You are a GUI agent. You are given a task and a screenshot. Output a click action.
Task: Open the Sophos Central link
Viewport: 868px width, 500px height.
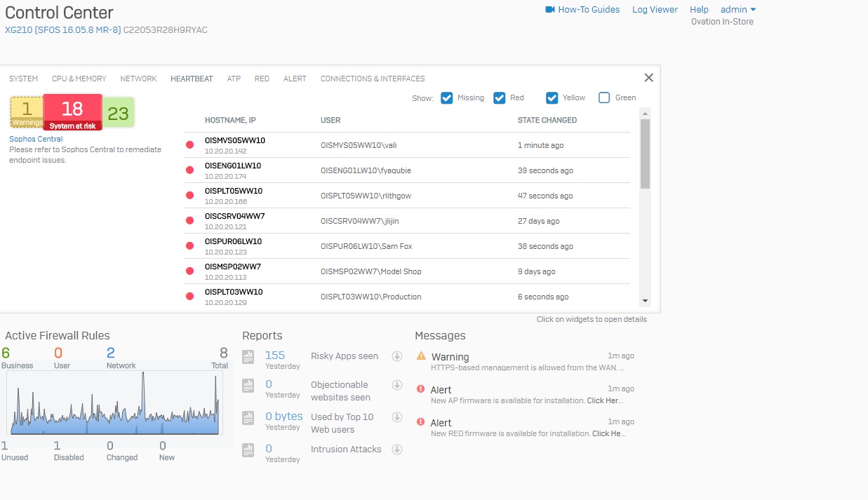[36, 139]
